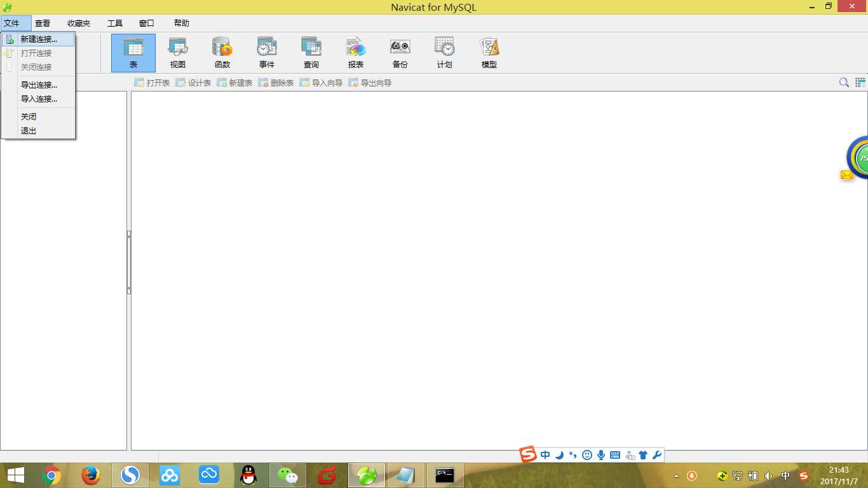The width and height of the screenshot is (868, 488).
Task: Open the 事件 (Event) toolbar icon
Action: 267,53
